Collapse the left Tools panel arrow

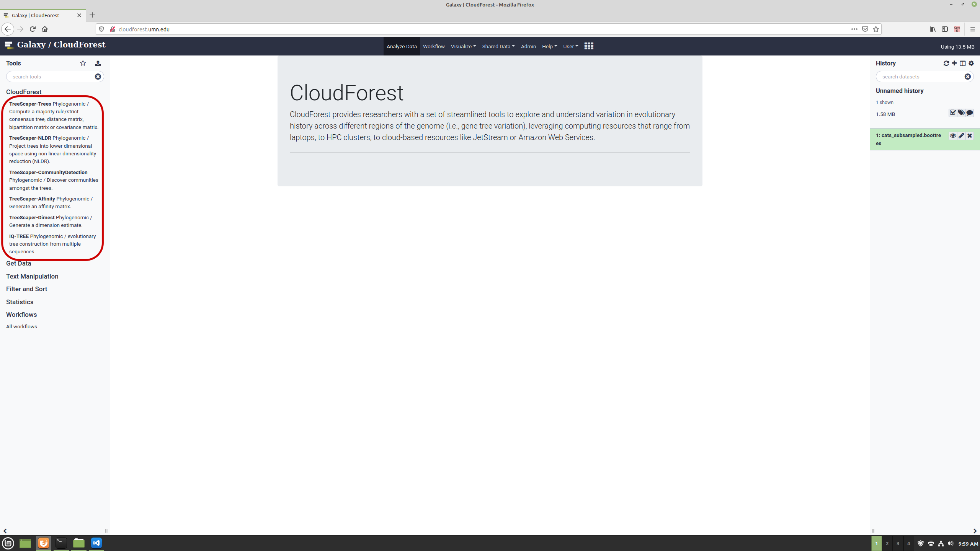(5, 531)
